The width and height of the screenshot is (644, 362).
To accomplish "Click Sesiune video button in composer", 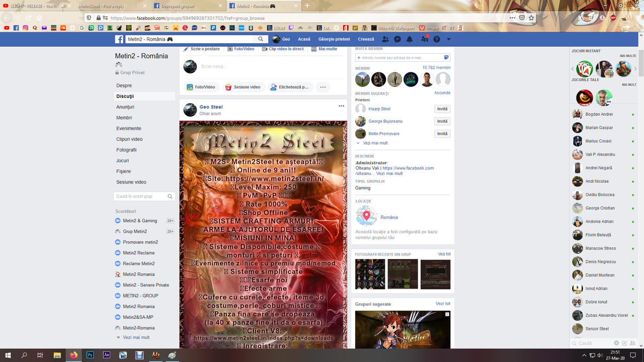I will pos(243,87).
